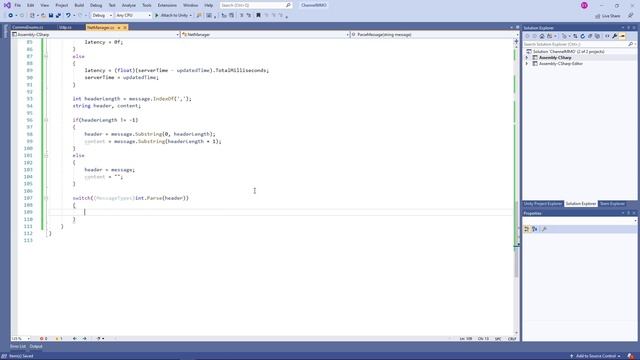Click the Categorized icon in Properties panel

pos(527,229)
